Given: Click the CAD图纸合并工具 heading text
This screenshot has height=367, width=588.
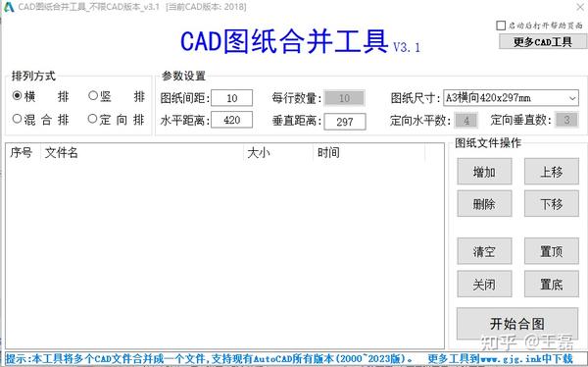Looking at the screenshot, I should pyautogui.click(x=284, y=41).
